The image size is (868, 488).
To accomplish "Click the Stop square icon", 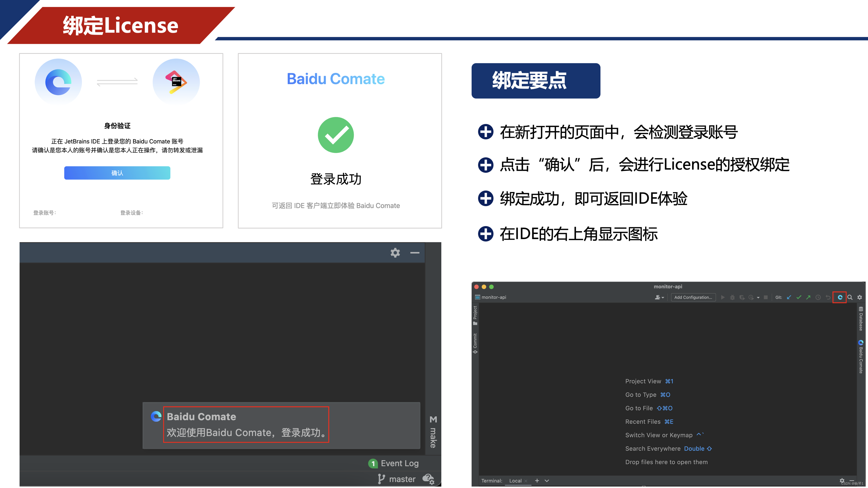I will [766, 297].
